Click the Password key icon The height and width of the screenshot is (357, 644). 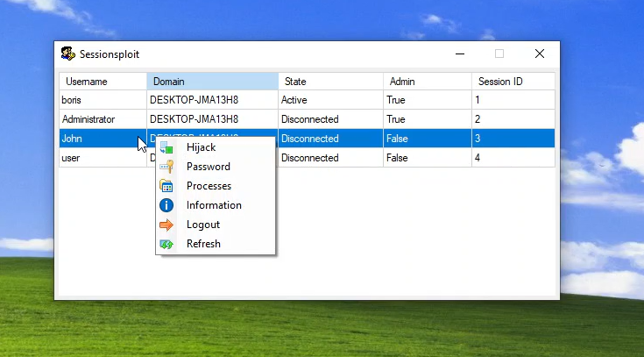pos(166,167)
